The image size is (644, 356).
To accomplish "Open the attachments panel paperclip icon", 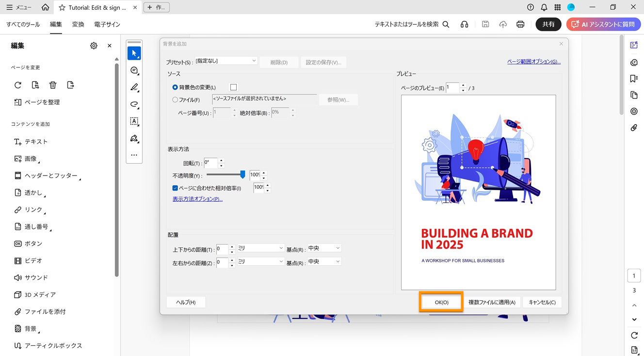I will coord(634,128).
